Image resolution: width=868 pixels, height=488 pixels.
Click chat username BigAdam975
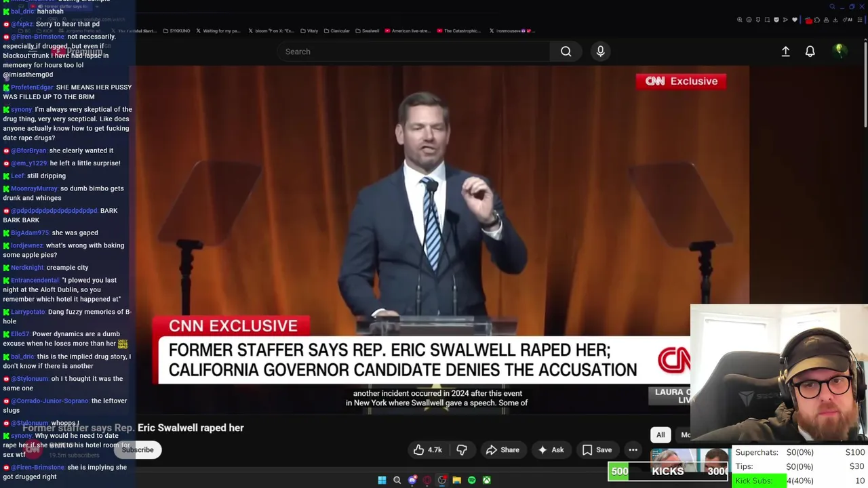[x=30, y=233]
